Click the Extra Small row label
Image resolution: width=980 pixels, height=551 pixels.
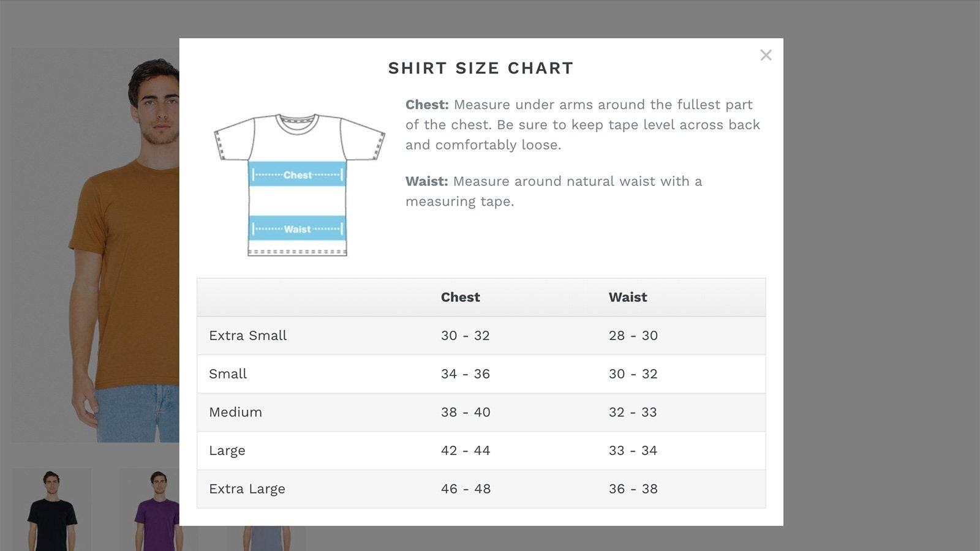247,335
